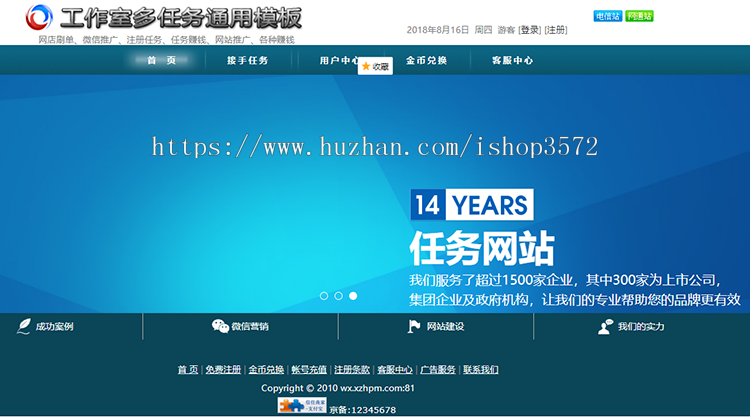The width and height of the screenshot is (750, 417).
Task: Open 客服中心 menu item
Action: click(512, 60)
